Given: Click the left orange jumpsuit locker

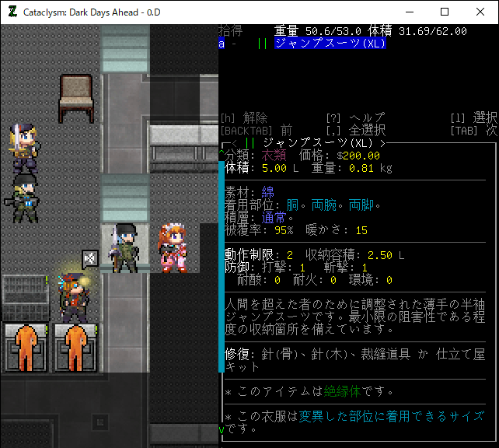Looking at the screenshot, I should pos(26,348).
